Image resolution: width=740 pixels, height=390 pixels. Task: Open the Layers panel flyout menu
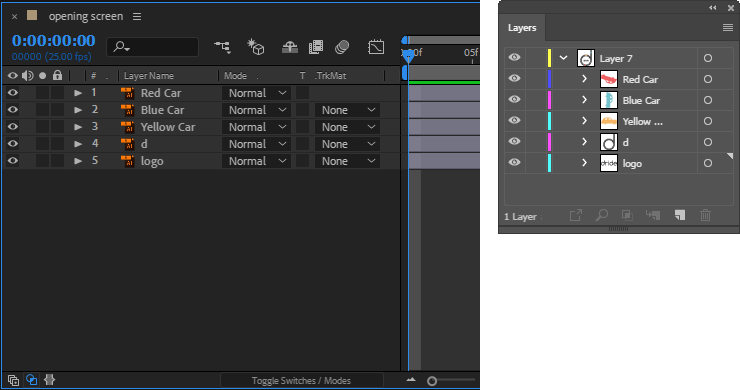(x=728, y=28)
